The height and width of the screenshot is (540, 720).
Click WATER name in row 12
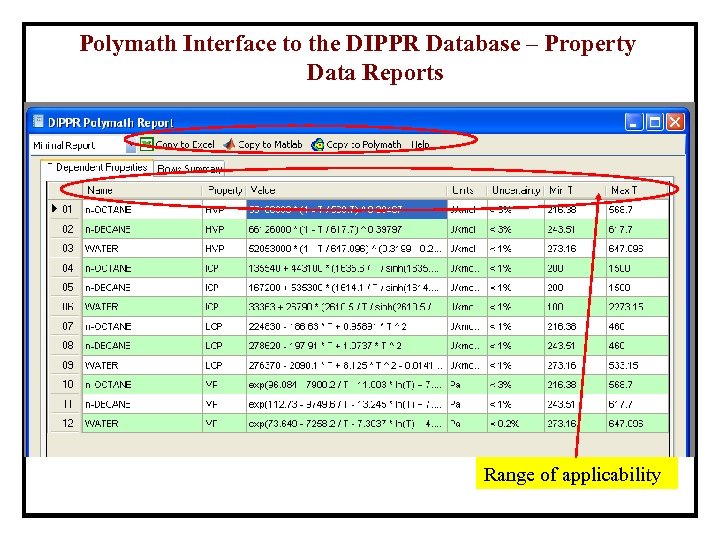click(142, 423)
